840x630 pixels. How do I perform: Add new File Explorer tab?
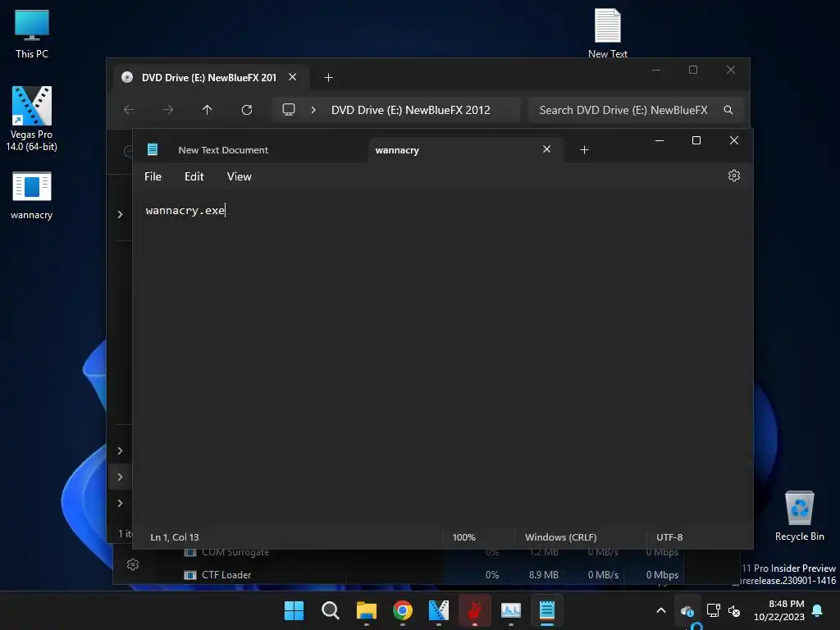[328, 78]
